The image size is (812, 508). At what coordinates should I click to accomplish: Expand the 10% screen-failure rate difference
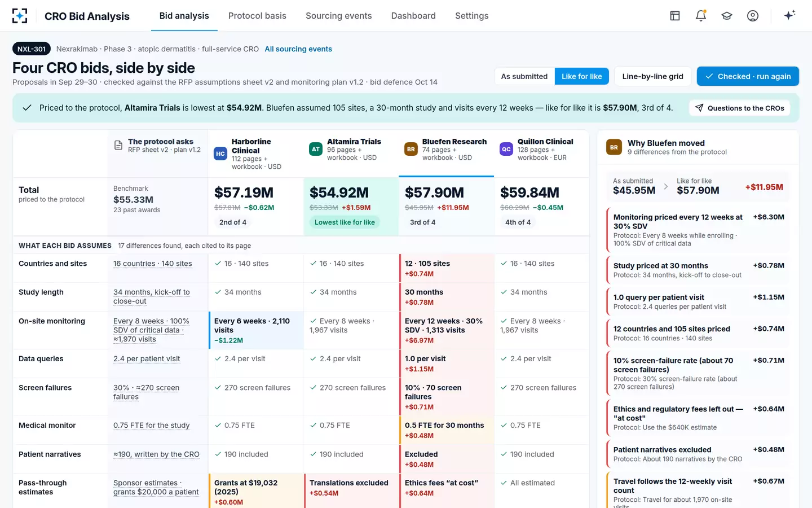[698, 373]
